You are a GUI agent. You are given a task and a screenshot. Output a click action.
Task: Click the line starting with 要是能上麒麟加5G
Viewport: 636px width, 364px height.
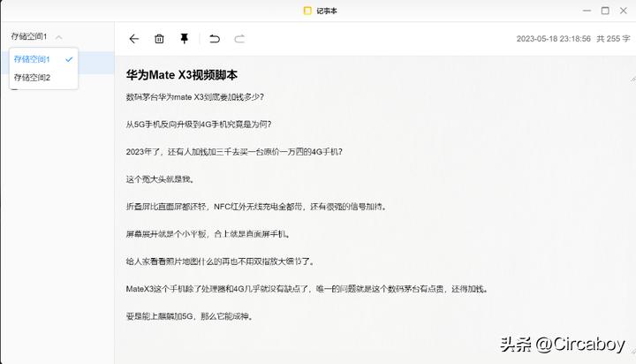pos(191,316)
